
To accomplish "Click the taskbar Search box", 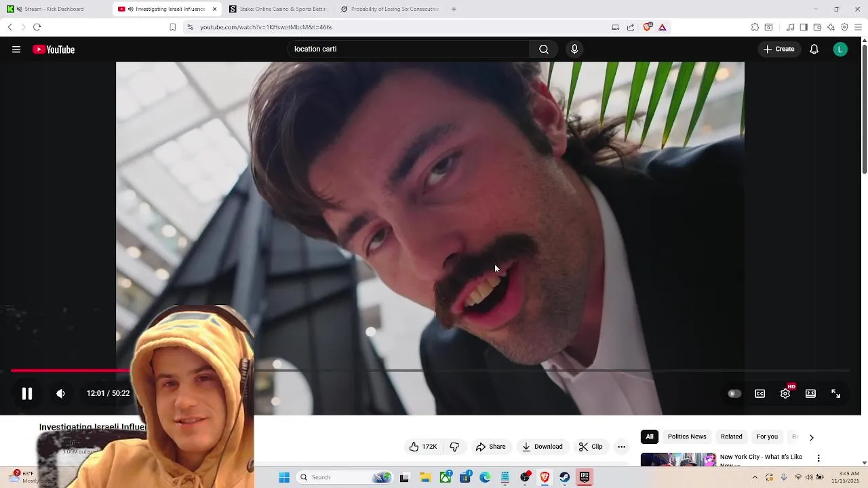I will click(x=344, y=477).
